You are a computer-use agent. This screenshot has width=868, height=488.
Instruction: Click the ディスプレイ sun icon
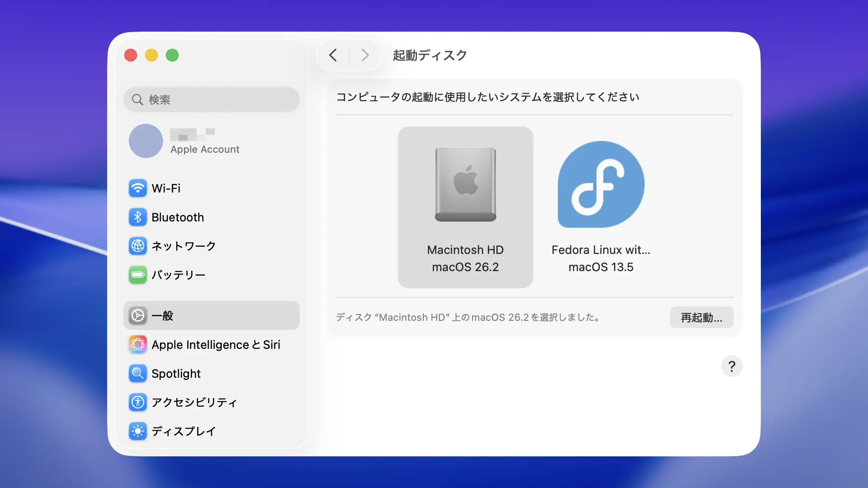137,431
